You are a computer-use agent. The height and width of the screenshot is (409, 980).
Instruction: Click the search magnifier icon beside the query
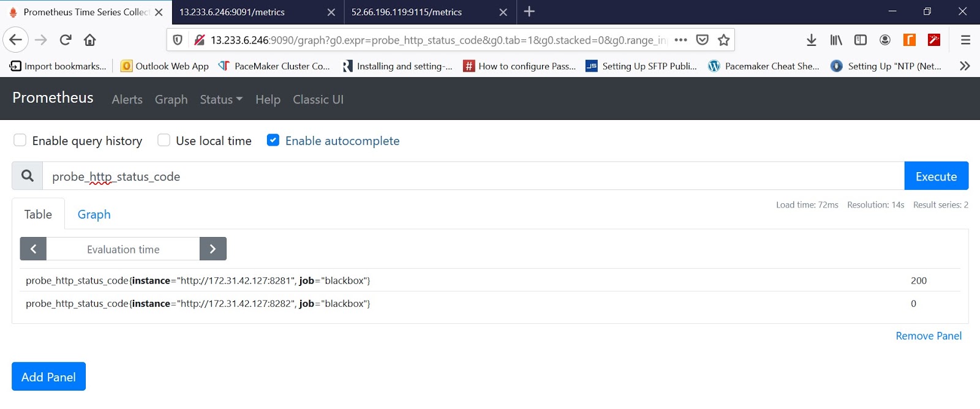click(x=27, y=176)
